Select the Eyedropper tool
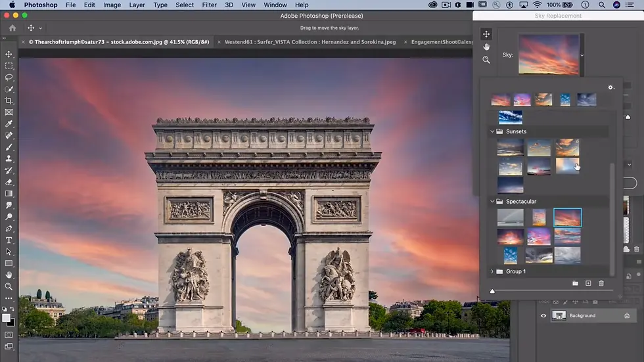This screenshot has height=362, width=644. [x=9, y=124]
